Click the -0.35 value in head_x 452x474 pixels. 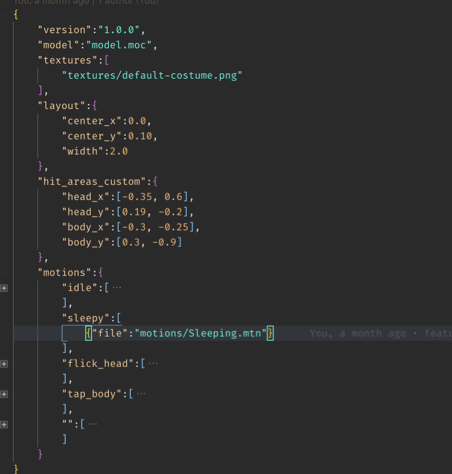coord(137,197)
